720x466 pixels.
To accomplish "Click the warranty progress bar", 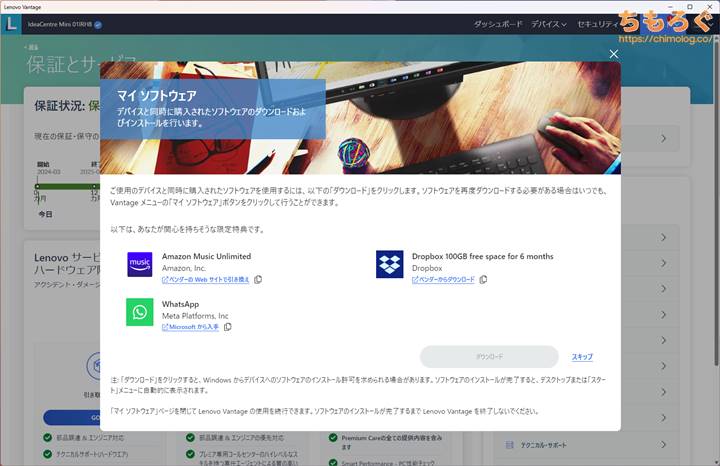I will pyautogui.click(x=68, y=186).
